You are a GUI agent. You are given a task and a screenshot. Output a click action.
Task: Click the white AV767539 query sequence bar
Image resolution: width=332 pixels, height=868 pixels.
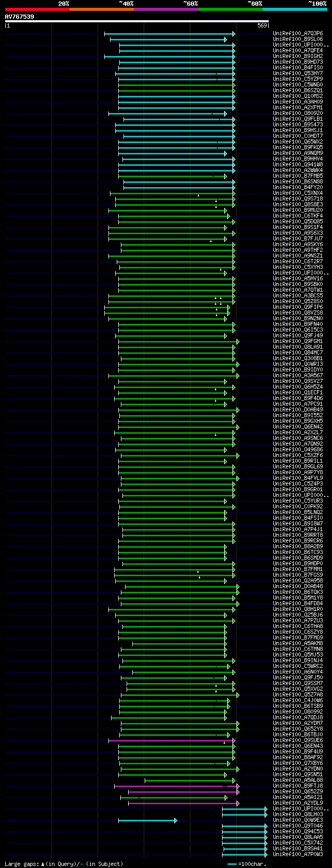[137, 21]
